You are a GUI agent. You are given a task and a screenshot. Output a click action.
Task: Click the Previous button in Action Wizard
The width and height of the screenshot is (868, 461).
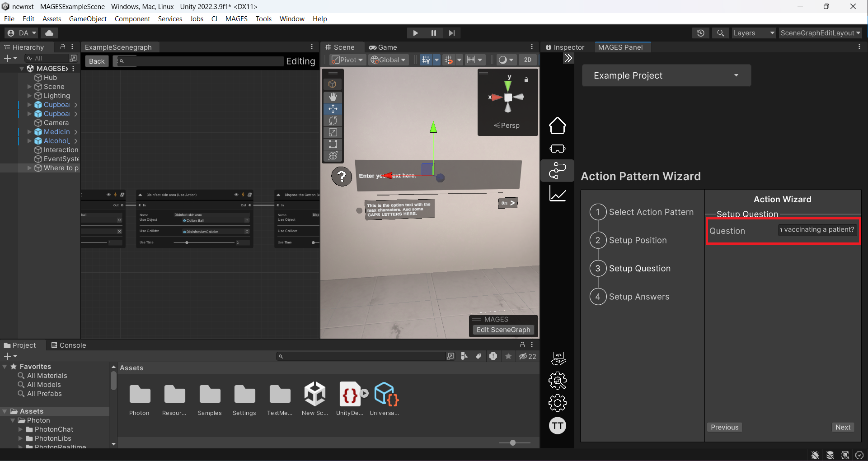pyautogui.click(x=724, y=427)
